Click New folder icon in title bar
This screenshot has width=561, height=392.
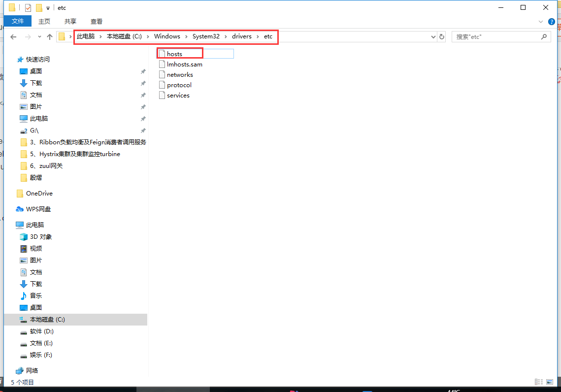click(39, 7)
